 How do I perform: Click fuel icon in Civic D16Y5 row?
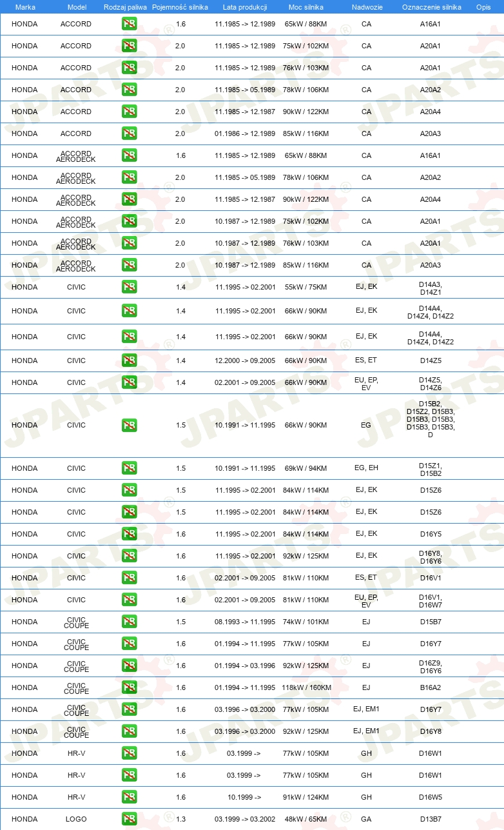click(x=130, y=534)
